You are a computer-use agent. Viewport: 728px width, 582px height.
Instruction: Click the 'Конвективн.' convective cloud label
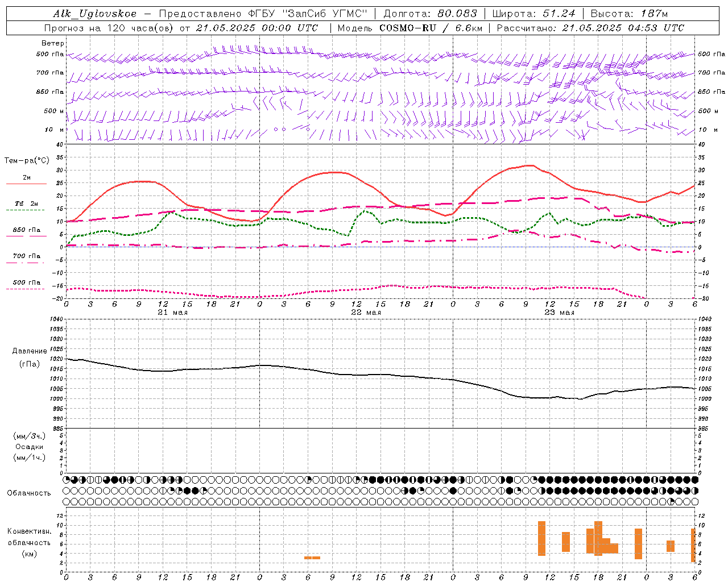pos(30,531)
